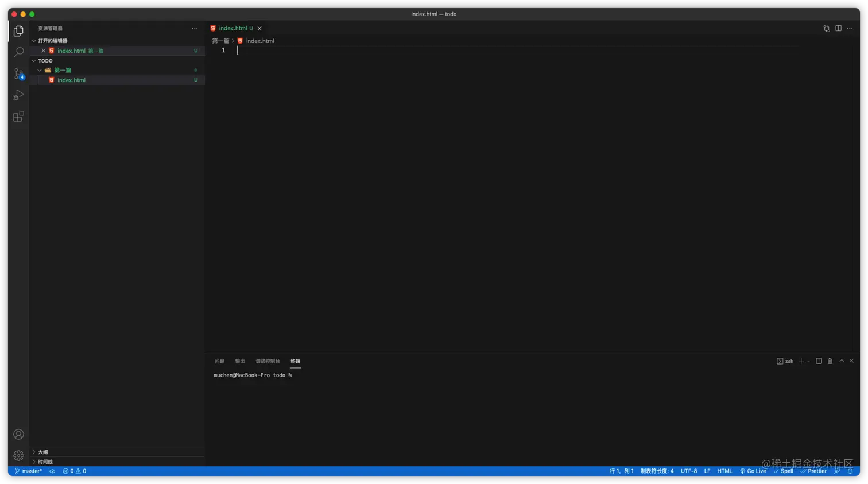Image resolution: width=868 pixels, height=484 pixels.
Task: Close the bottom panel
Action: pyautogui.click(x=851, y=361)
